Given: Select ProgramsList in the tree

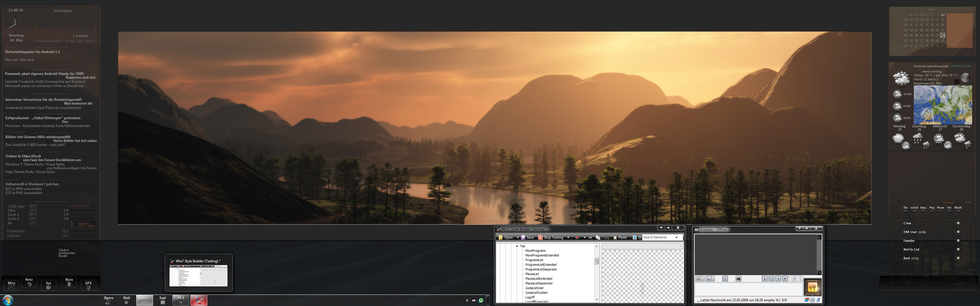Looking at the screenshot, I should click(534, 260).
